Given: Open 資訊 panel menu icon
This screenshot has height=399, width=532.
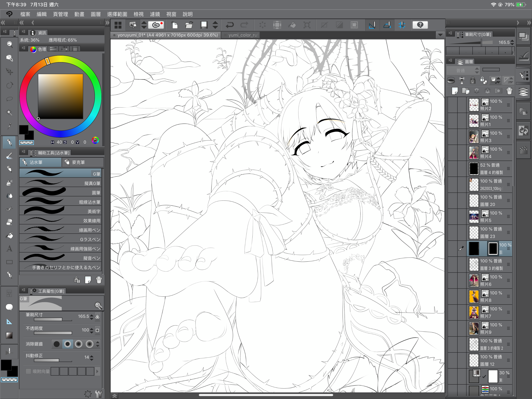Looking at the screenshot, I should pos(23,32).
